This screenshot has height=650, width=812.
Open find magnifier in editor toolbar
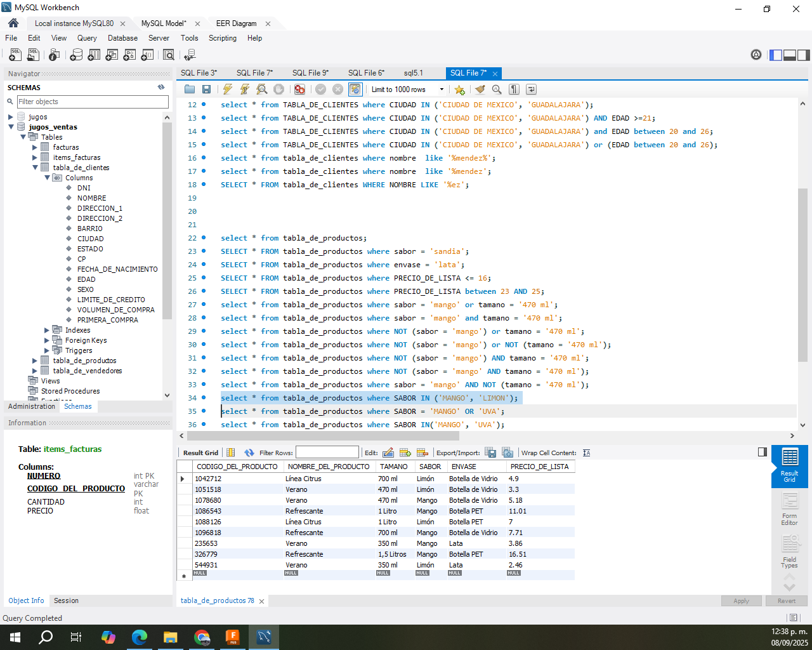click(497, 90)
